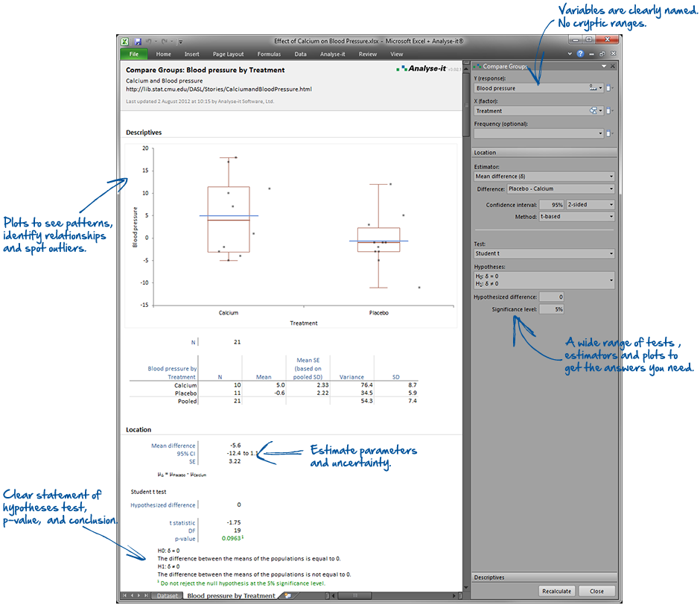Click the variable picker icon beside Y response
The image size is (700, 611).
click(608, 88)
